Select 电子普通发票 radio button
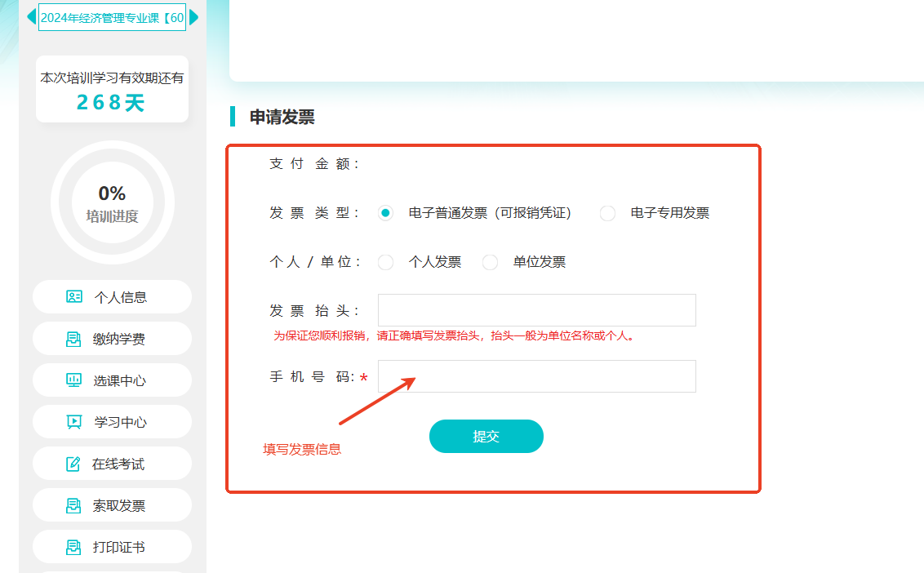924x573 pixels. click(385, 213)
